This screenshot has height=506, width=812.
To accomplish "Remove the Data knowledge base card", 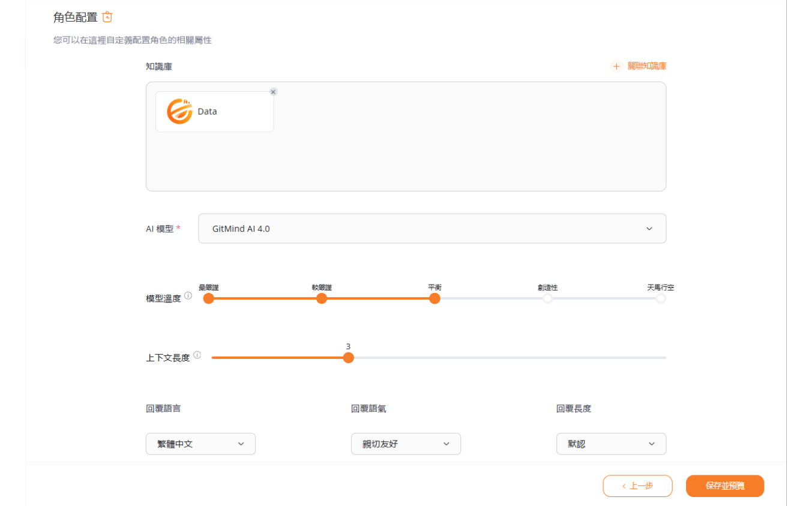I will click(274, 92).
